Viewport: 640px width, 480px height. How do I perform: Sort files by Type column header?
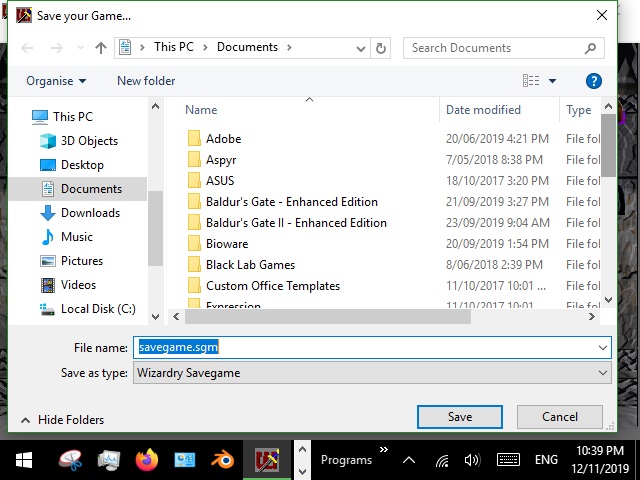(578, 110)
